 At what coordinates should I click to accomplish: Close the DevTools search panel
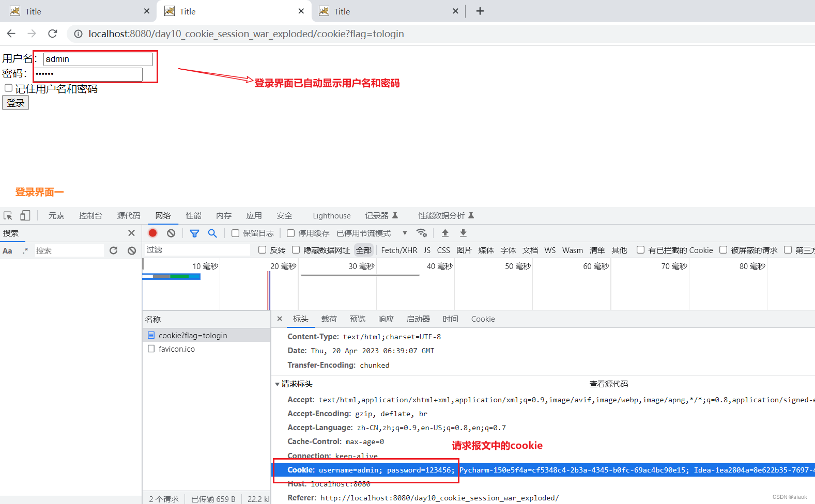pyautogui.click(x=131, y=233)
